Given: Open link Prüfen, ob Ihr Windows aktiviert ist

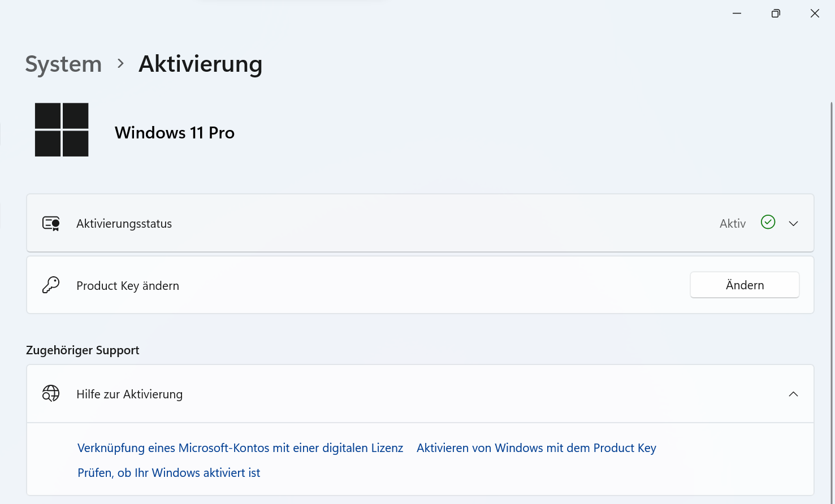Looking at the screenshot, I should click(169, 473).
